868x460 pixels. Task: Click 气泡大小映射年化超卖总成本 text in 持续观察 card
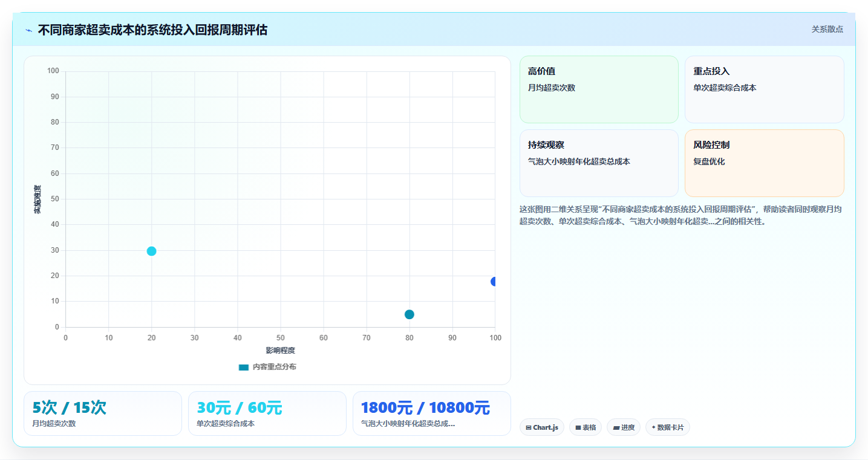click(x=579, y=161)
